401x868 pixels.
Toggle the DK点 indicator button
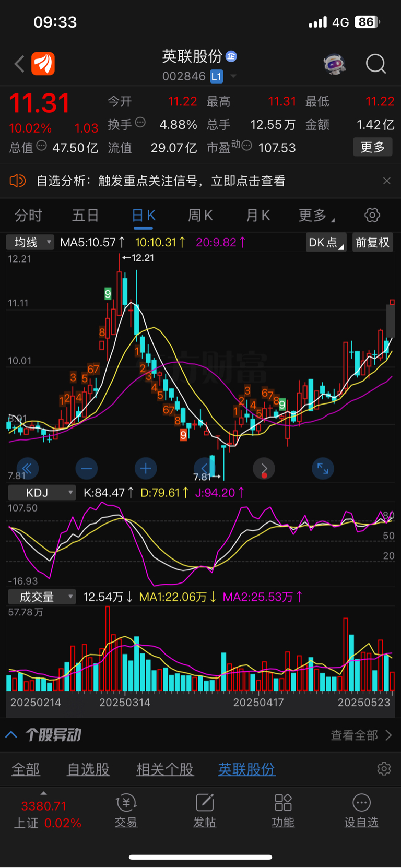coord(326,242)
